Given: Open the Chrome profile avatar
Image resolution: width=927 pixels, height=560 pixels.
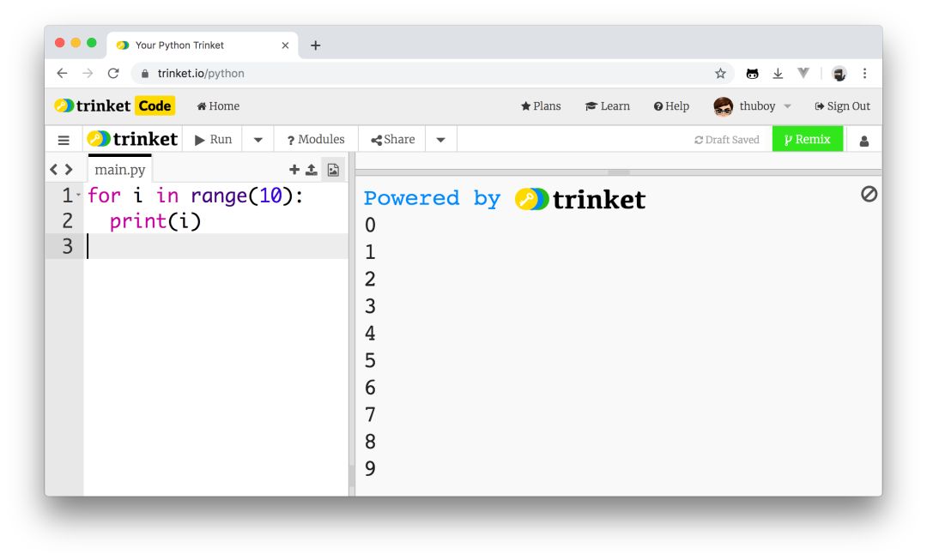Looking at the screenshot, I should (839, 74).
